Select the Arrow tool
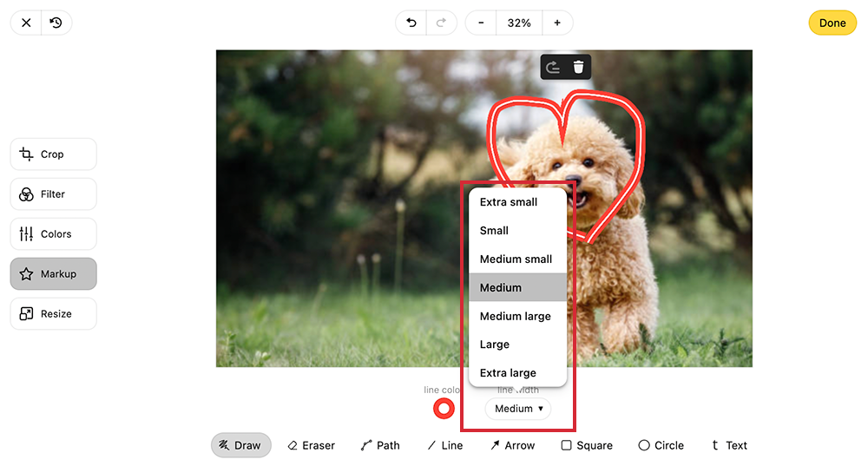This screenshot has height=466, width=868. click(x=513, y=445)
